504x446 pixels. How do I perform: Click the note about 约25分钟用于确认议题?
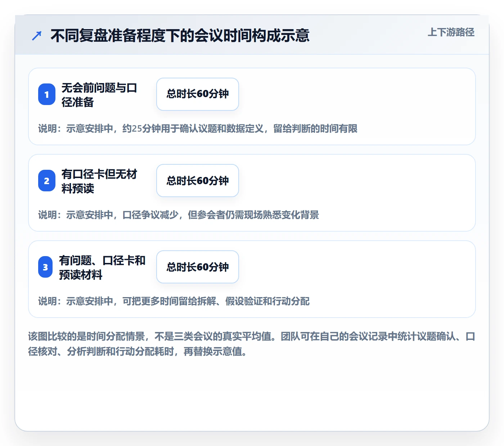[198, 128]
